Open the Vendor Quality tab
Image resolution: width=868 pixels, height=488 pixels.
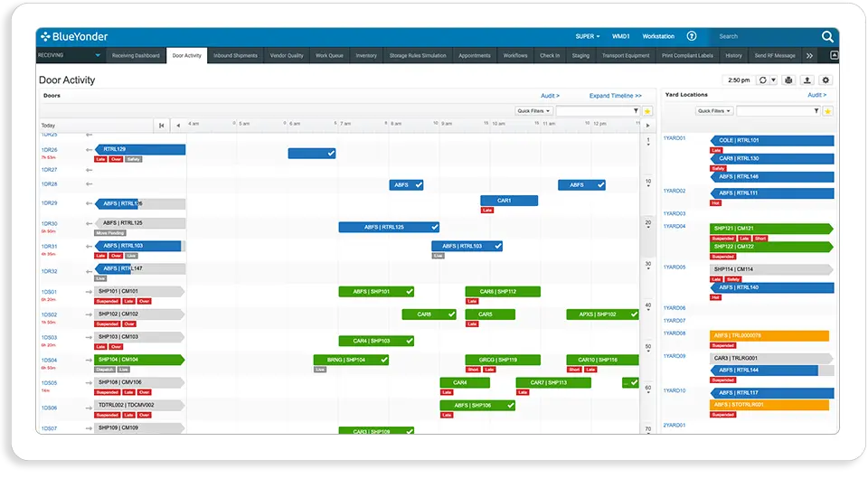[x=287, y=55]
